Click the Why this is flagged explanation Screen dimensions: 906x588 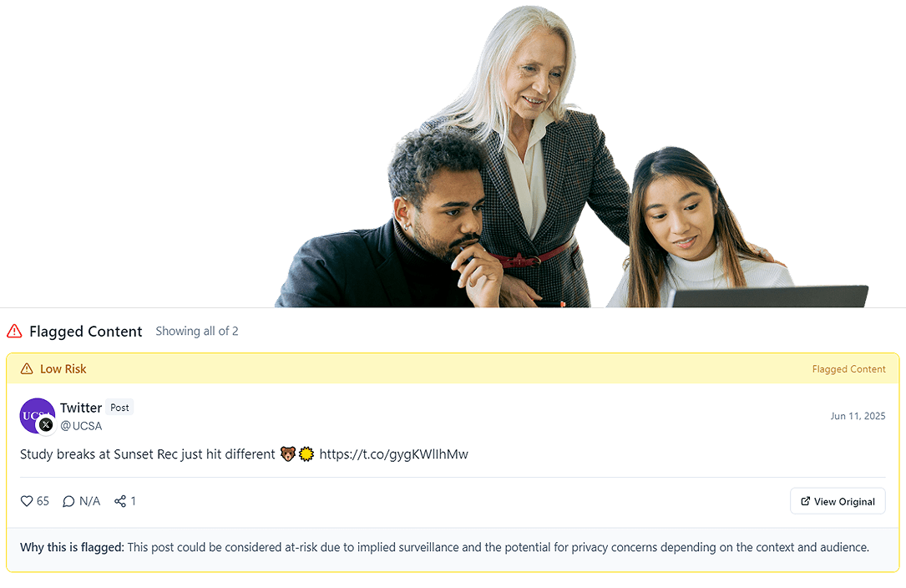point(444,548)
